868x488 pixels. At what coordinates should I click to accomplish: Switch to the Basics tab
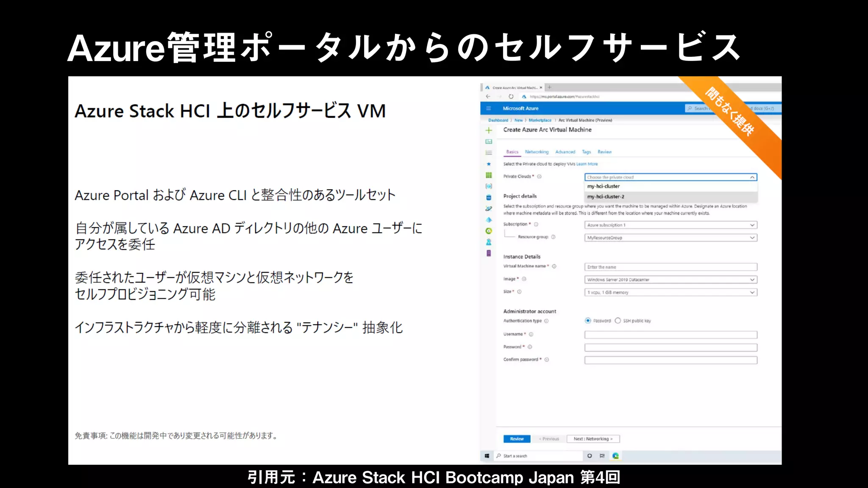512,152
